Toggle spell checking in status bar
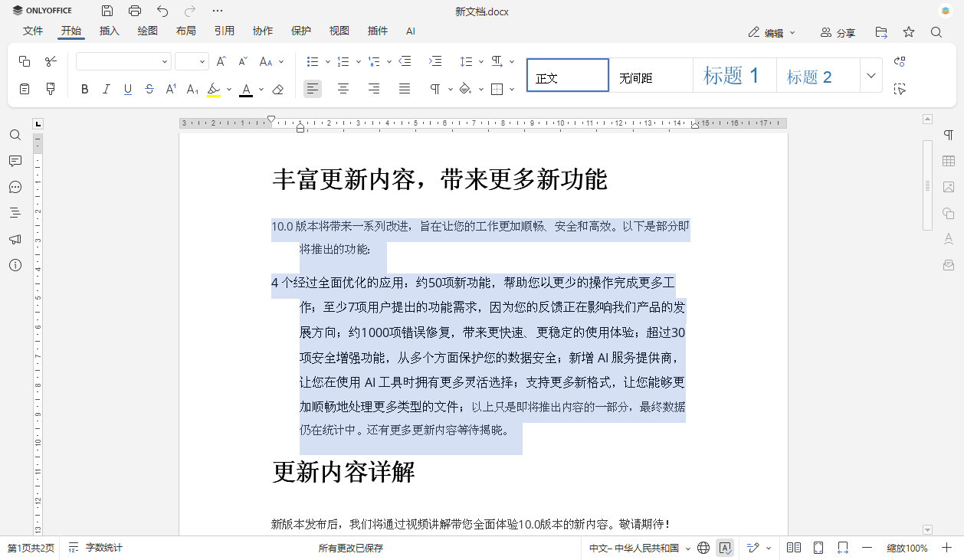The width and height of the screenshot is (964, 560). click(724, 548)
